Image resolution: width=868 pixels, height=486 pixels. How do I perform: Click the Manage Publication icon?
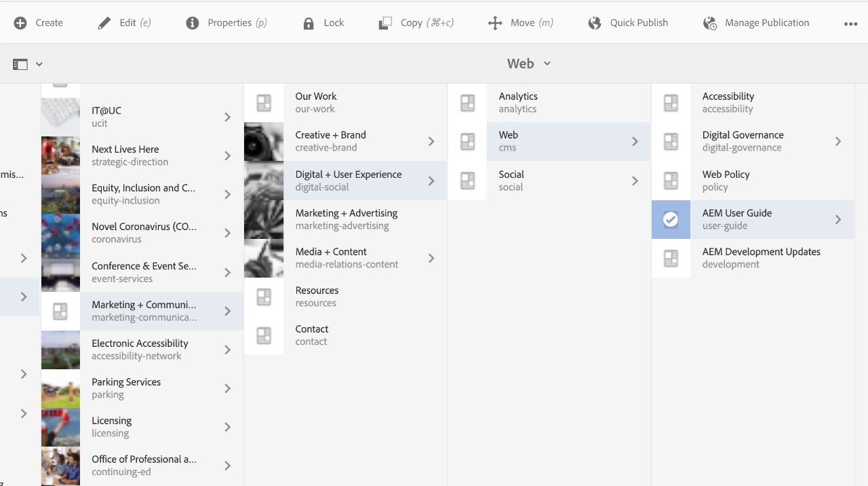click(710, 23)
